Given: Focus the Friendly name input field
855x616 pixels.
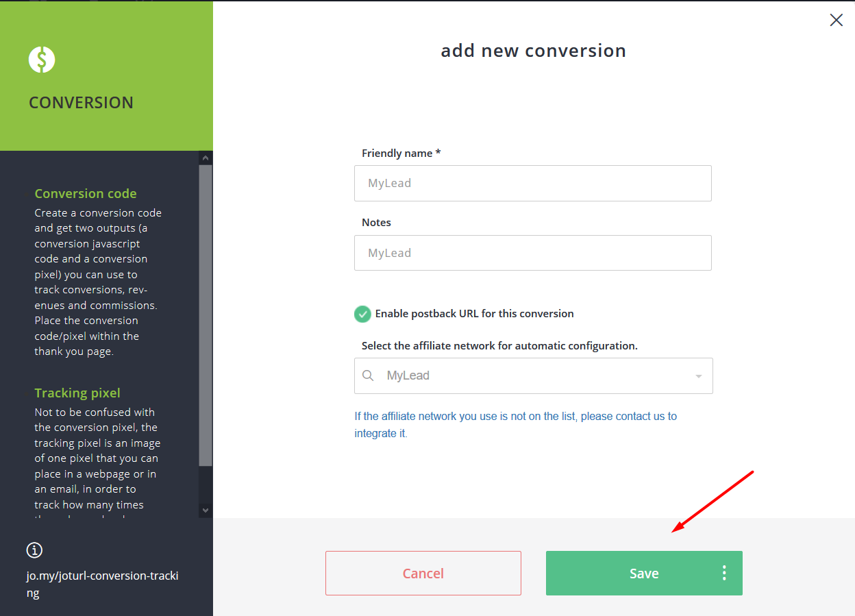Looking at the screenshot, I should pos(532,183).
